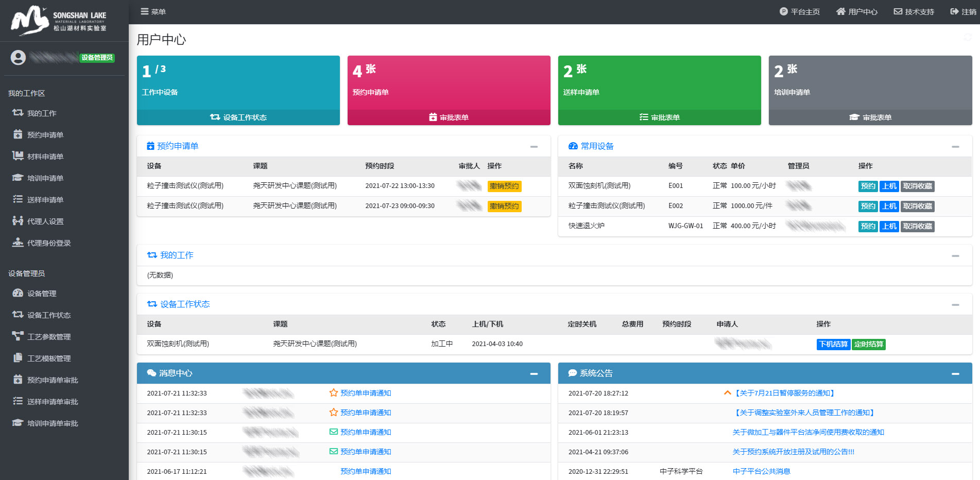The width and height of the screenshot is (980, 480).
Task: Click 撤销预约 for the 2021-07-23 reservation
Action: [504, 206]
